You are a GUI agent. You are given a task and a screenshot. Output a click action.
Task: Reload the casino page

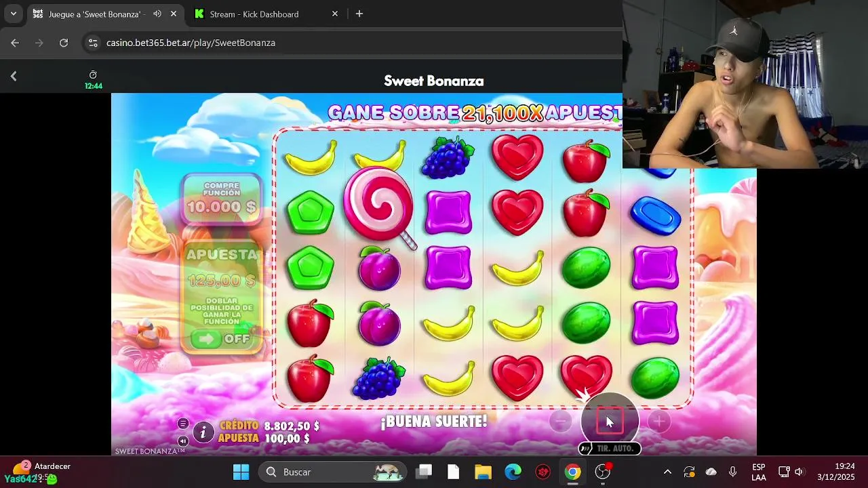pyautogui.click(x=64, y=43)
